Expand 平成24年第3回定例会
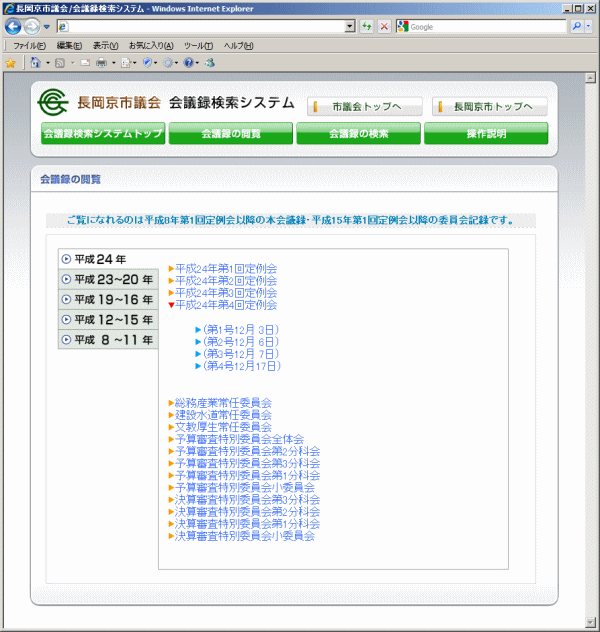 coord(226,293)
